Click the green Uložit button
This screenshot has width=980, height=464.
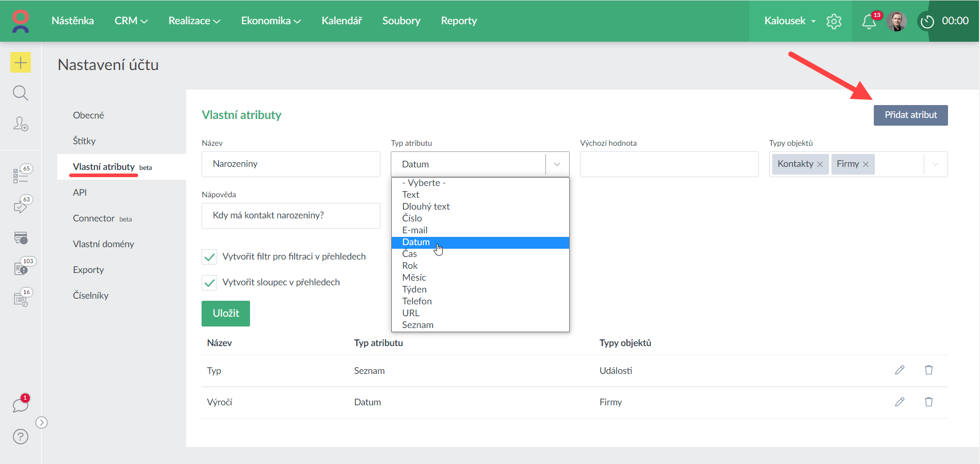[x=226, y=313]
